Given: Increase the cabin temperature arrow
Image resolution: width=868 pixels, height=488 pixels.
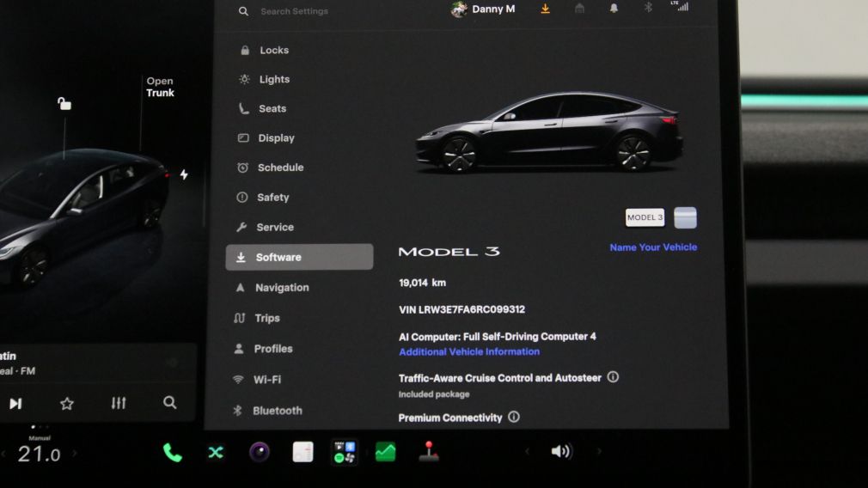Looking at the screenshot, I should (74, 454).
